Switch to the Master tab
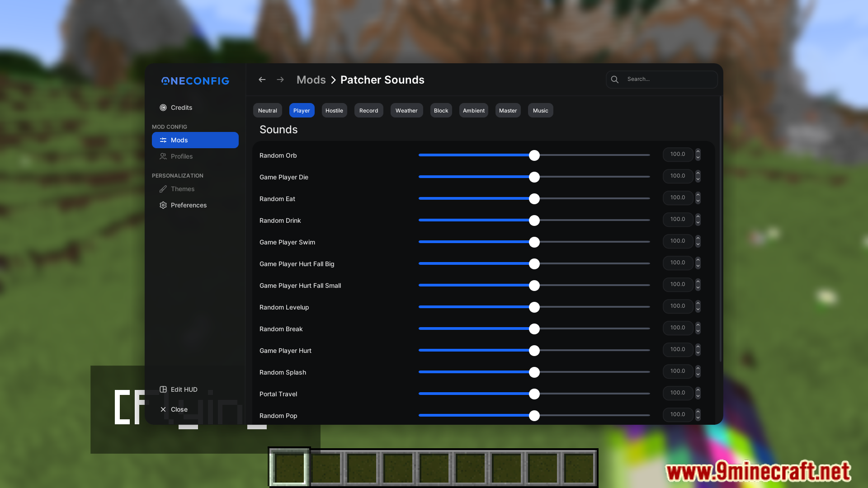The image size is (868, 488). pos(508,110)
